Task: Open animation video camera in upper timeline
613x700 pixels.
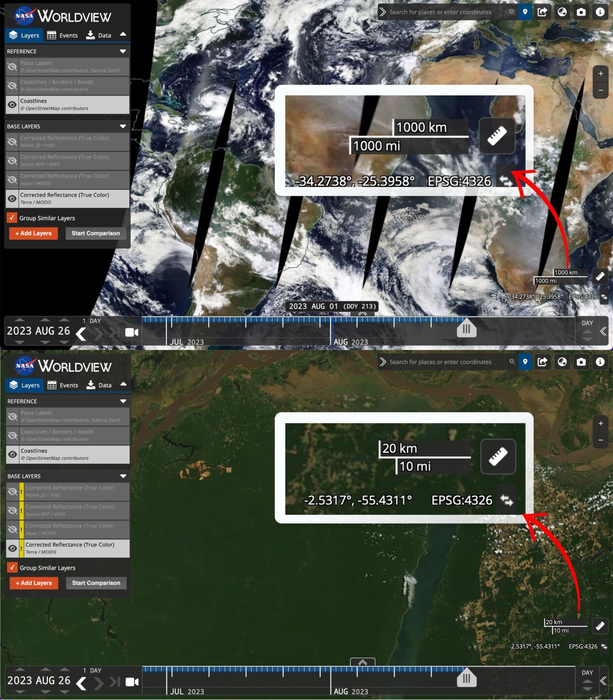Action: [x=132, y=332]
